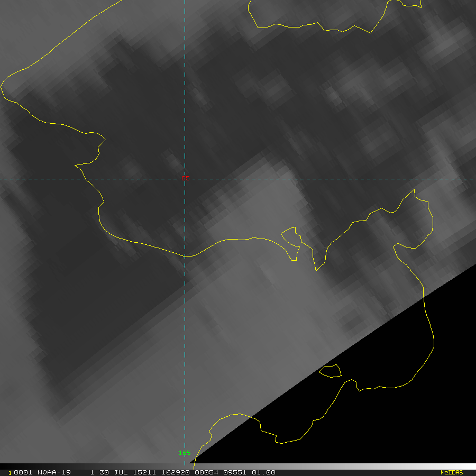Click the yellow McIDAS label
This screenshot has height=476, width=476.
(x=451, y=472)
